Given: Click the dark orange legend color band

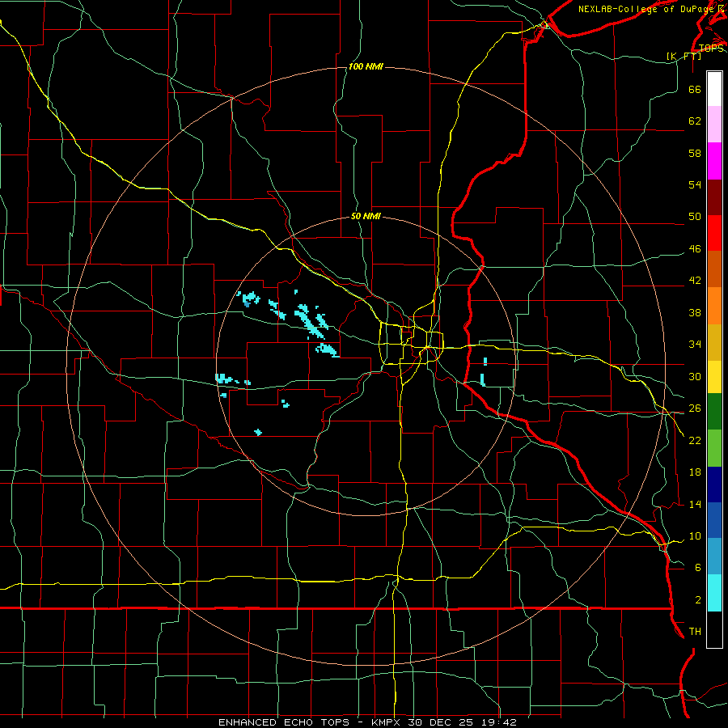Looking at the screenshot, I should tap(714, 269).
